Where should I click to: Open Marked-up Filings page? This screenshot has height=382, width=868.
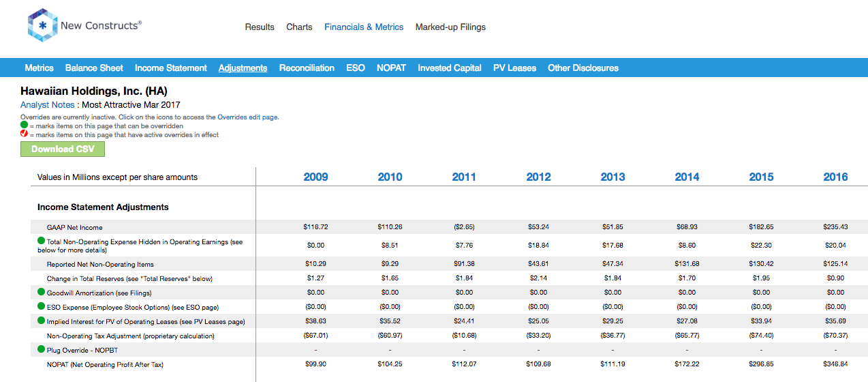[x=450, y=27]
